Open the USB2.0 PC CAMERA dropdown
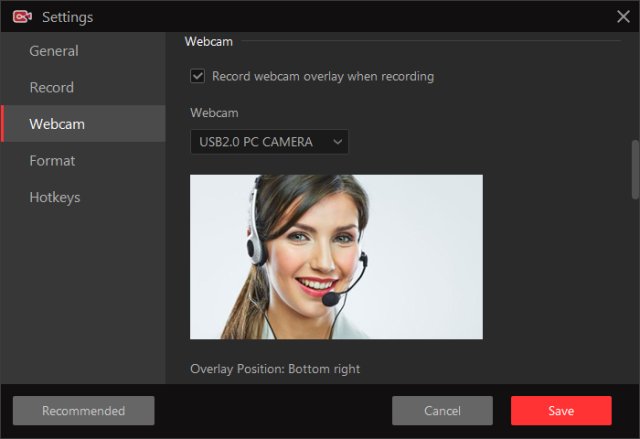Image resolution: width=640 pixels, height=439 pixels. pyautogui.click(x=269, y=142)
